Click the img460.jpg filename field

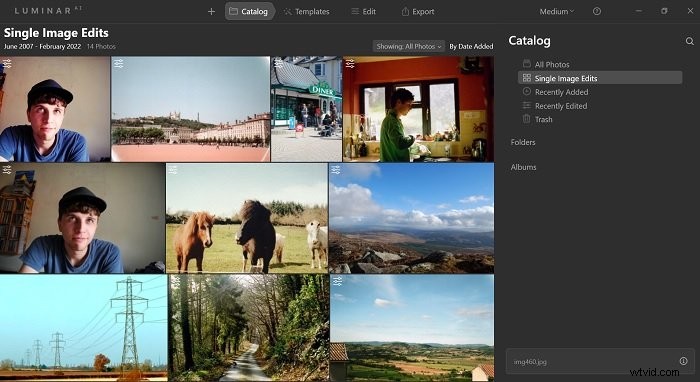pos(600,361)
